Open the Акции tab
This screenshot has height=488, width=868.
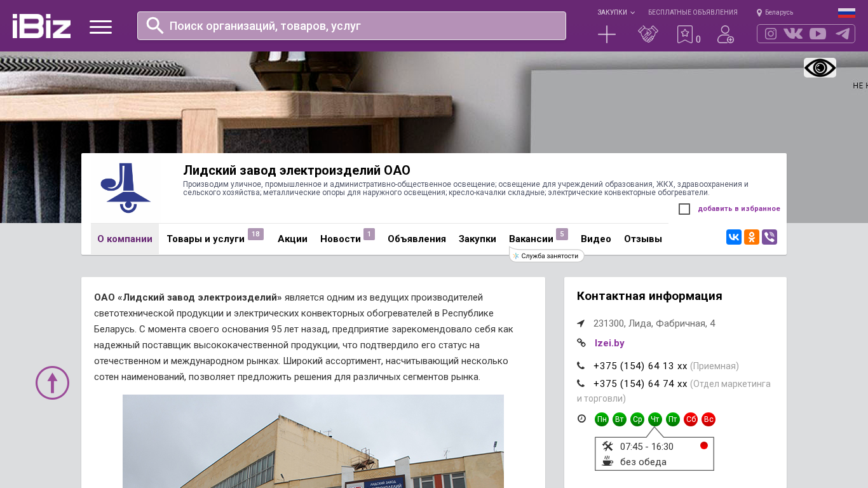point(292,239)
